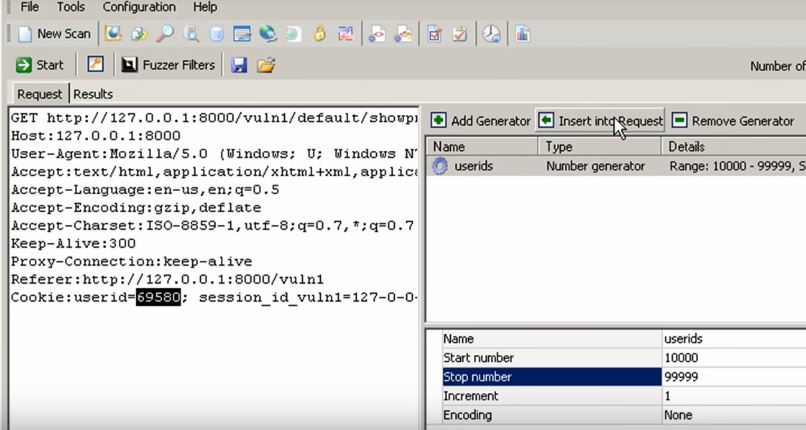Open the Encoding value 'None' field

[734, 415]
